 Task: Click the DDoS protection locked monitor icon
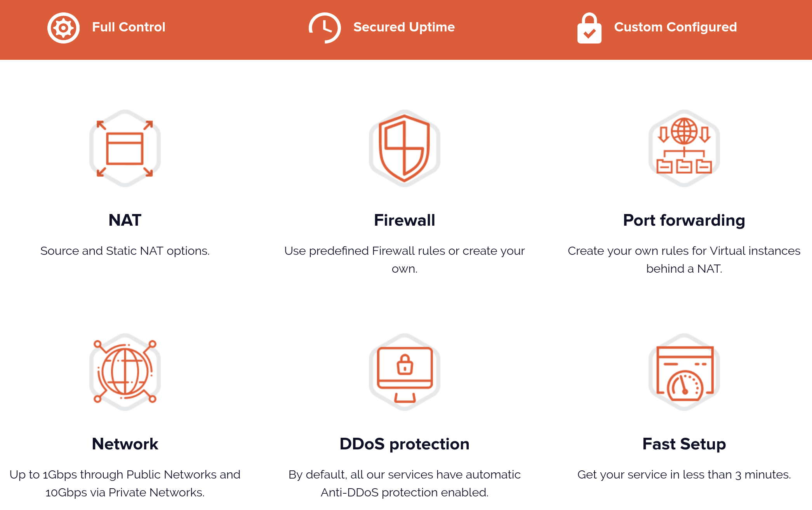tap(405, 372)
